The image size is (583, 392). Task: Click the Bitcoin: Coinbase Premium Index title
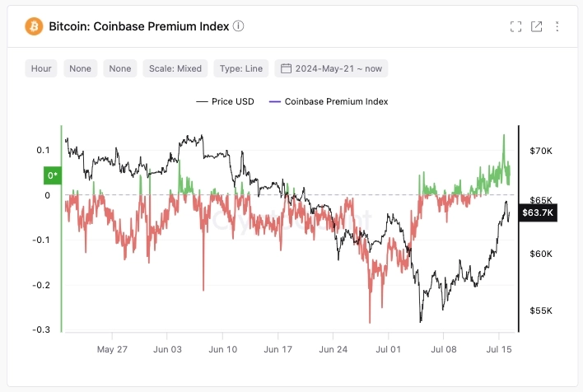[x=138, y=26]
